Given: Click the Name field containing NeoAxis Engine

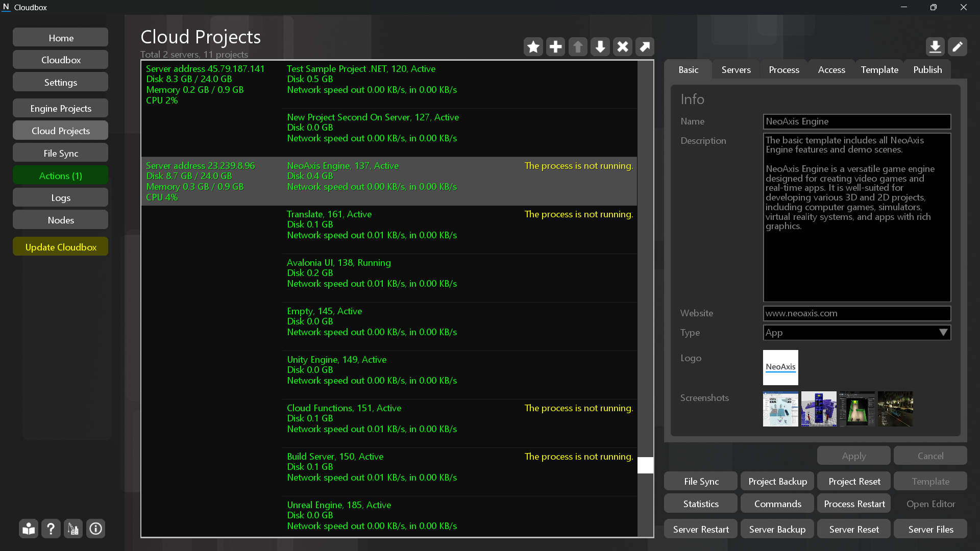Looking at the screenshot, I should pyautogui.click(x=857, y=121).
